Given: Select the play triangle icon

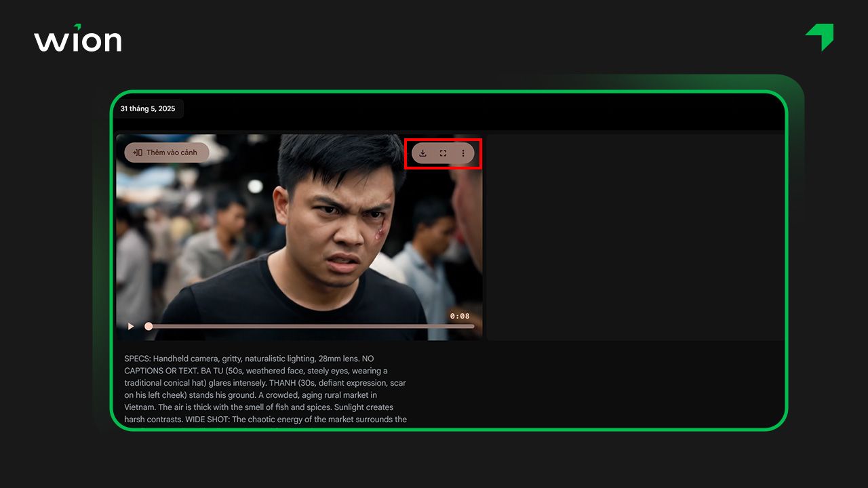Looking at the screenshot, I should point(130,326).
